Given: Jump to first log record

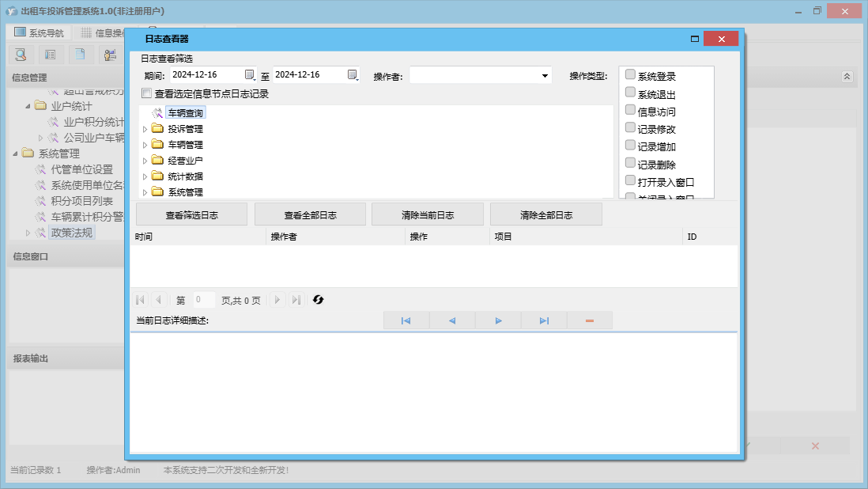Looking at the screenshot, I should (x=406, y=320).
